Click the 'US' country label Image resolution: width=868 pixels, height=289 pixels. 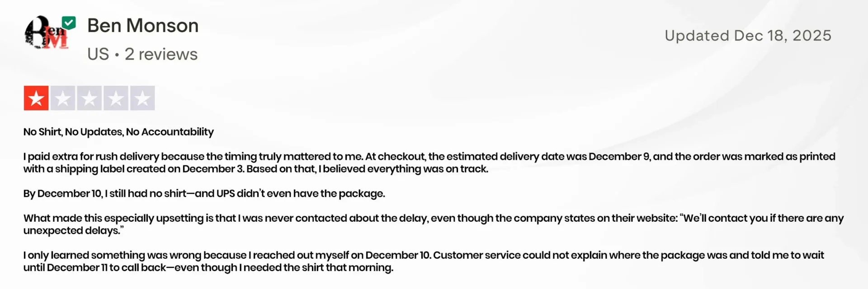[98, 54]
